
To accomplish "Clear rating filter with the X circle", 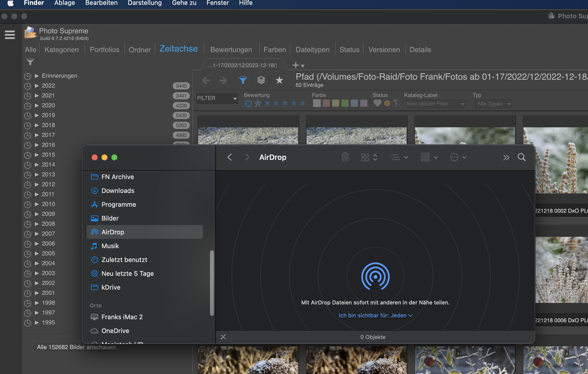I will pos(248,104).
